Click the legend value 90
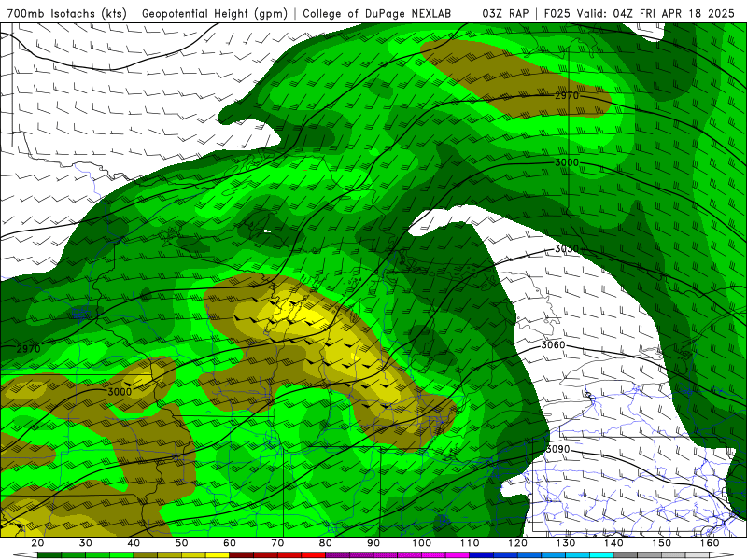Screen dimensions: 747x560 [373, 543]
